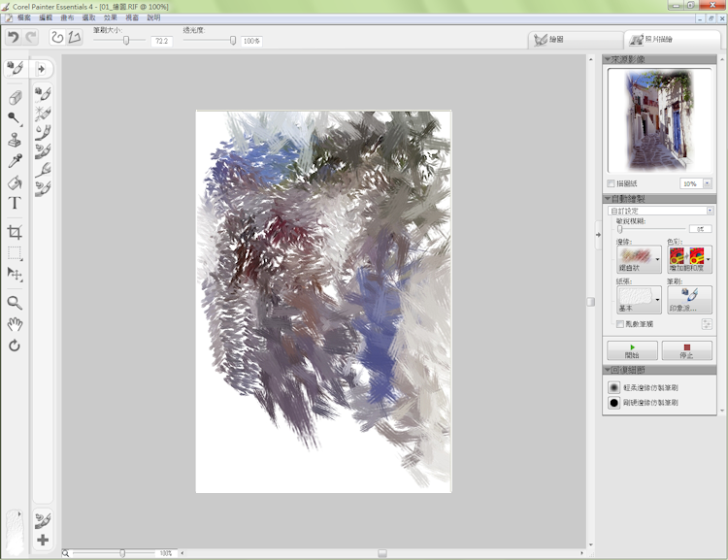Click the source image thumbnail preview
Screen dimensions: 728x560
coord(659,120)
